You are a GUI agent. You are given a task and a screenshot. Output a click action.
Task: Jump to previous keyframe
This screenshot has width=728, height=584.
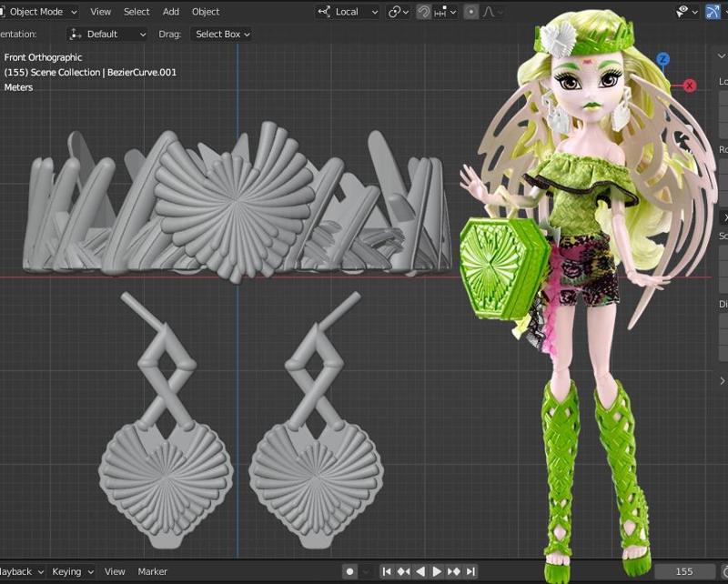click(403, 571)
